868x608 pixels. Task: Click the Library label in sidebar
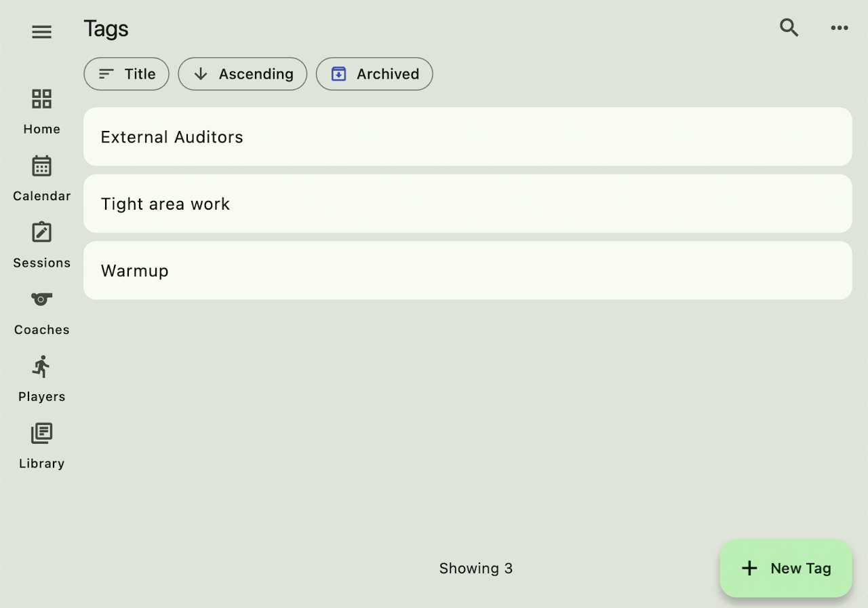(41, 463)
